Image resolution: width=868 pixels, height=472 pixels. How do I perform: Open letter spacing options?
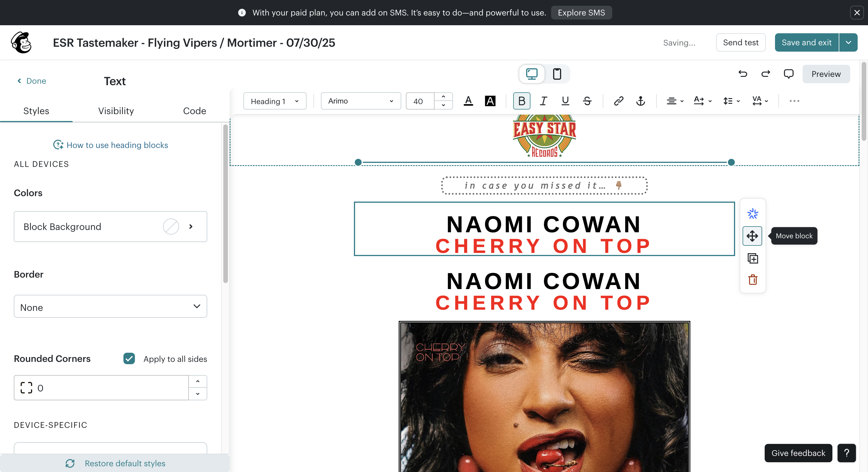[x=760, y=101]
